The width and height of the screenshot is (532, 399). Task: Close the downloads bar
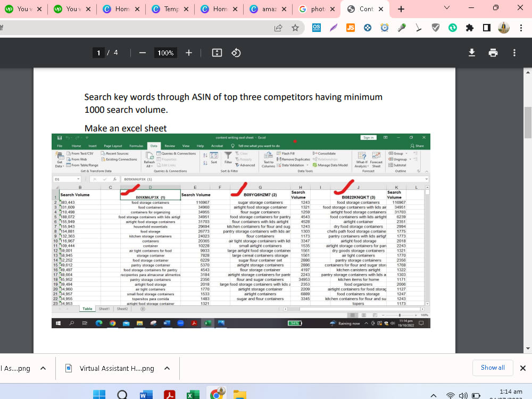[x=523, y=368]
